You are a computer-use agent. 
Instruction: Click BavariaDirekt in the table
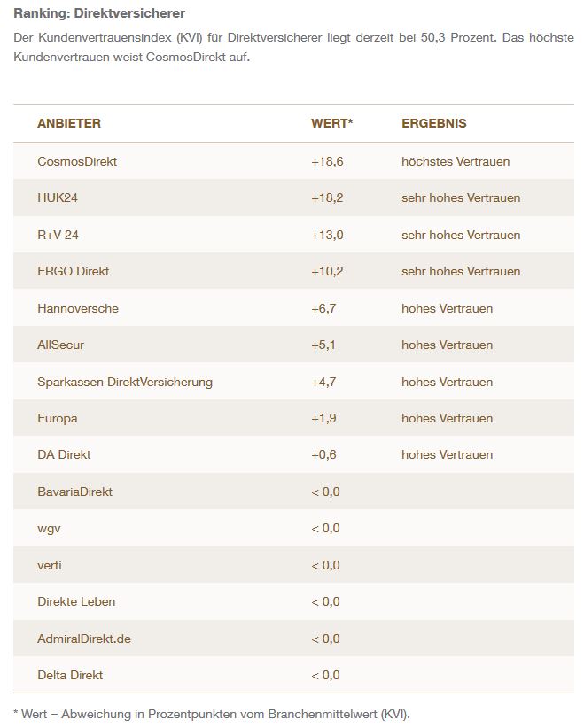[74, 492]
